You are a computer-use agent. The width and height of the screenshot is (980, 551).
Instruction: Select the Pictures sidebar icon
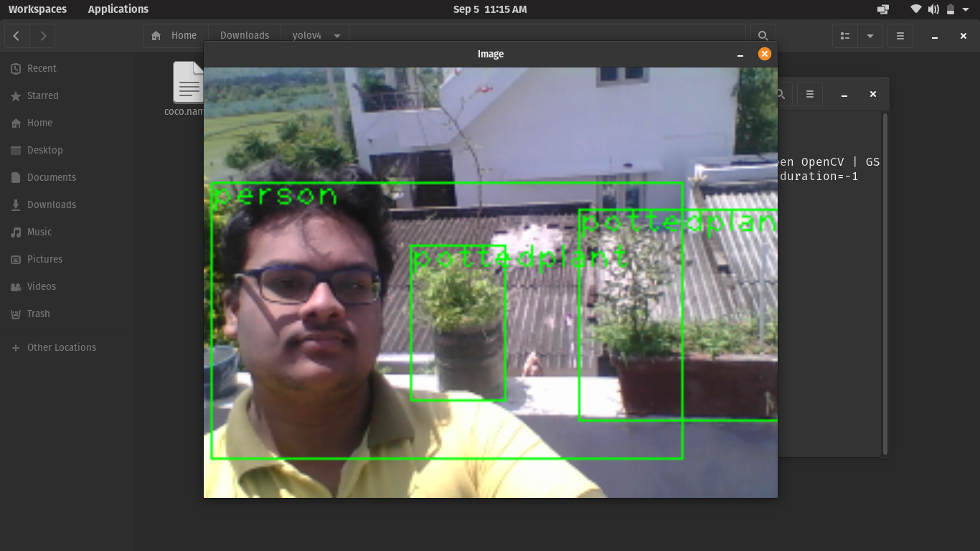44,259
